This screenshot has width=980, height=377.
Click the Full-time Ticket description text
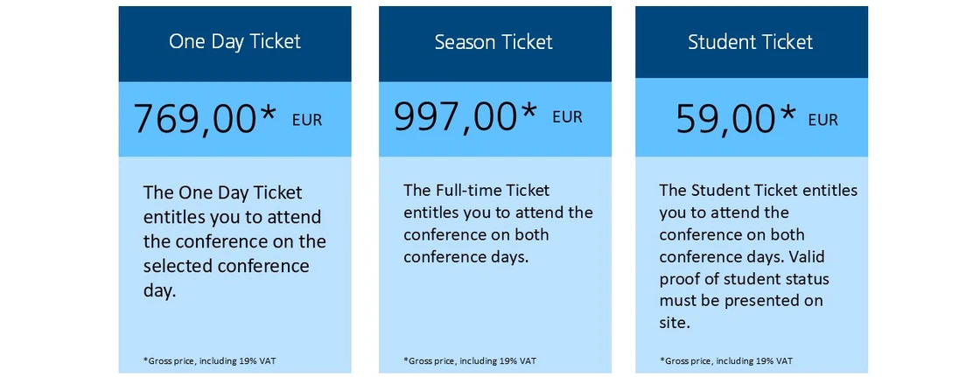click(497, 223)
